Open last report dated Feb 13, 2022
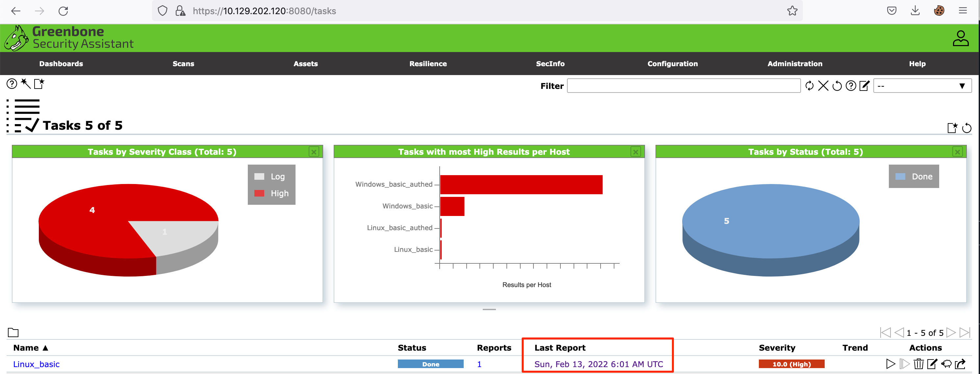The width and height of the screenshot is (980, 374). tap(598, 364)
